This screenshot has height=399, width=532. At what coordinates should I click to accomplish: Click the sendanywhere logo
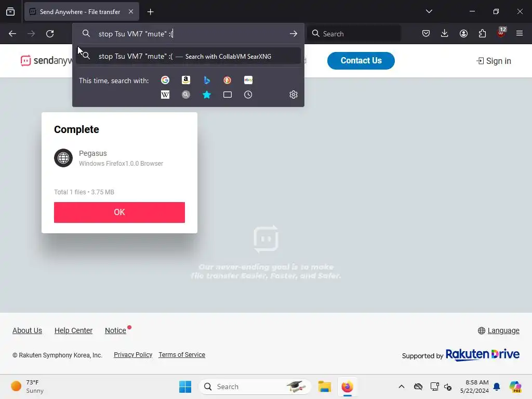[x=46, y=61]
